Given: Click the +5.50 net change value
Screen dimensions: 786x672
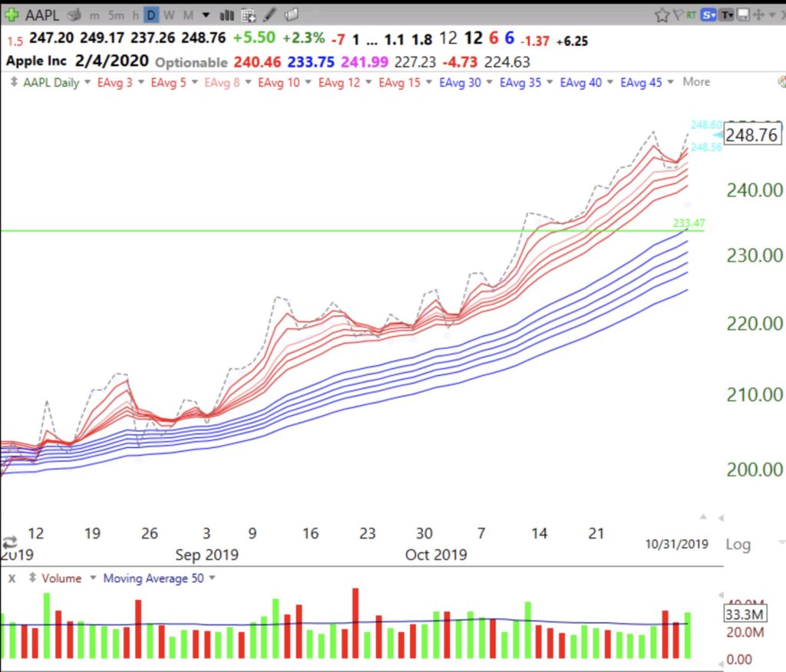Looking at the screenshot, I should pyautogui.click(x=254, y=38).
